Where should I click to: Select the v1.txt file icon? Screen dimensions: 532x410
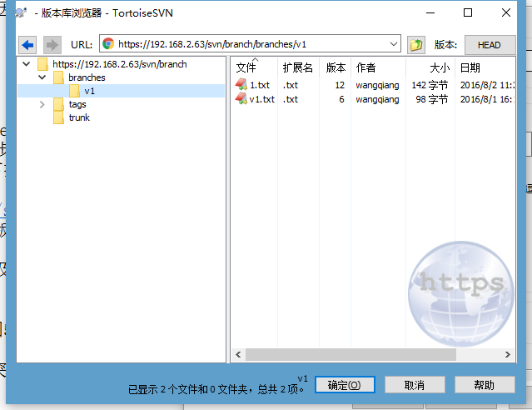241,99
